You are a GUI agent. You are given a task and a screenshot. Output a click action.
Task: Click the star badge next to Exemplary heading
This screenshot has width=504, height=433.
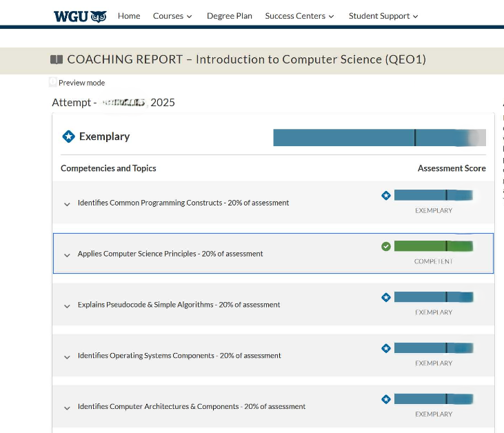coord(68,137)
